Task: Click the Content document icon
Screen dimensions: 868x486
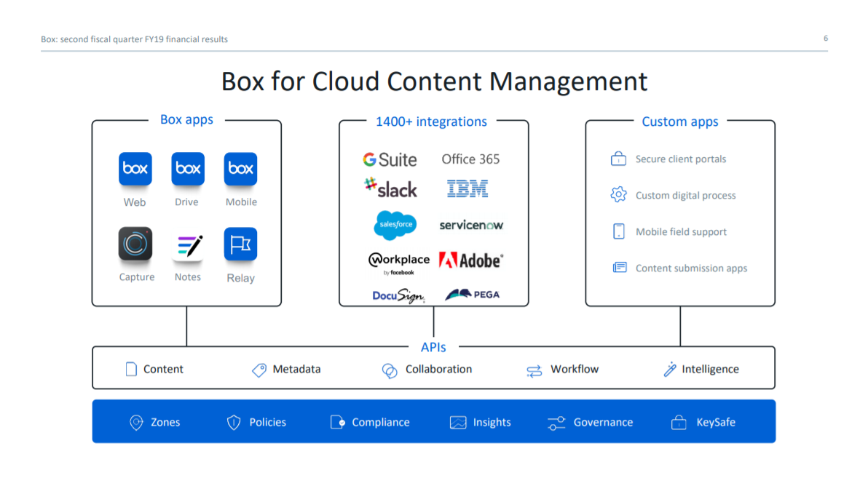Action: pos(131,369)
